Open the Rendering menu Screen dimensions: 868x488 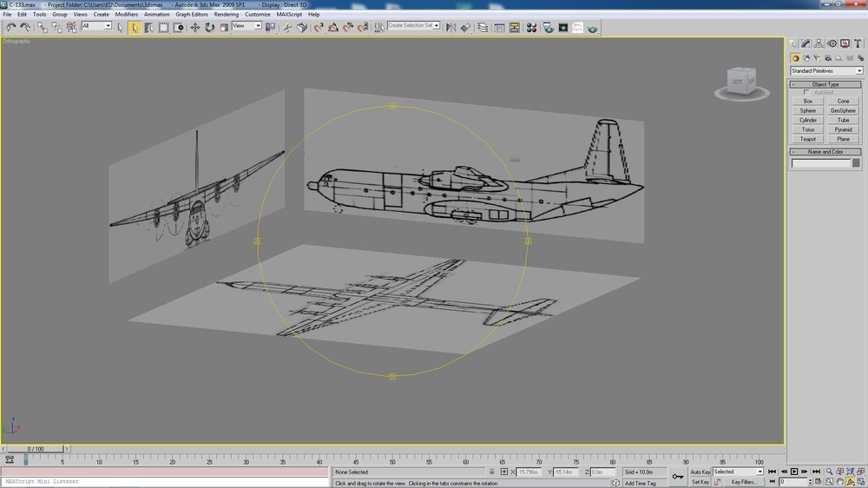[226, 15]
